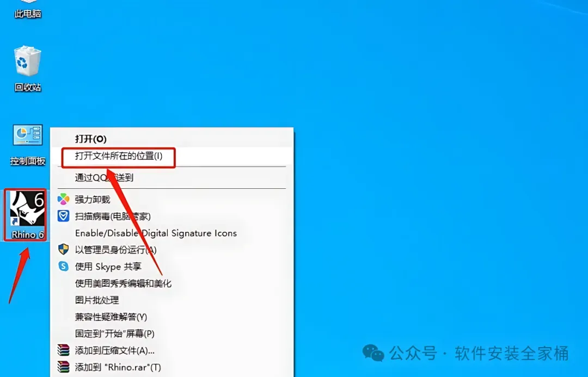This screenshot has height=377, width=588.
Task: Click the blue shield 扫描病毒 icon
Action: [63, 216]
